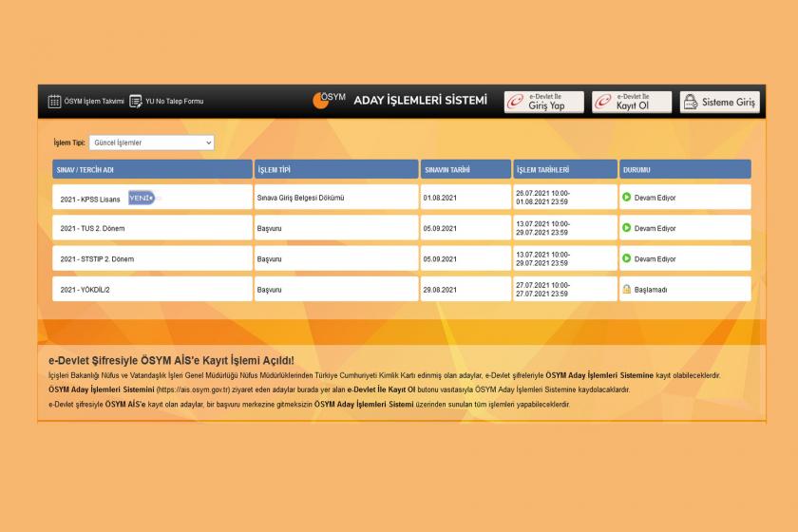Click the green status icon in TUS 2. Dönem row

click(626, 228)
